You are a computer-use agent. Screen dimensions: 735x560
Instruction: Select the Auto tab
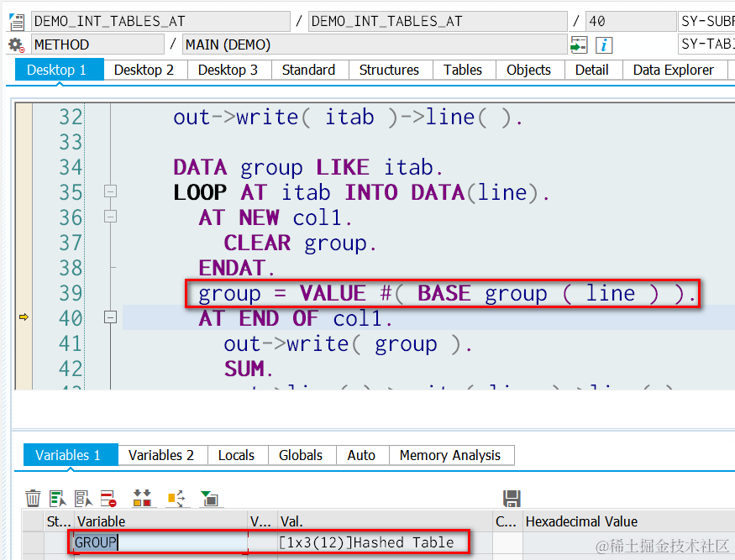click(x=361, y=455)
